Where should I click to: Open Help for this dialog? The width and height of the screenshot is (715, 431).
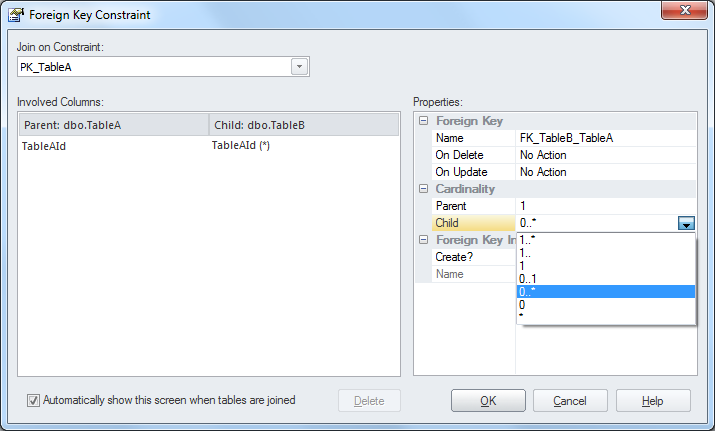coord(652,401)
